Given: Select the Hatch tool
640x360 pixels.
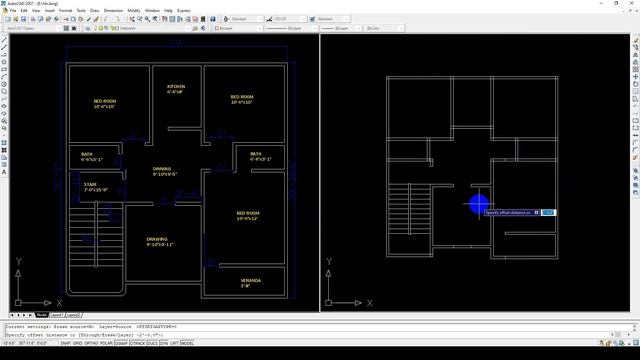Looking at the screenshot, I should pos(4,142).
